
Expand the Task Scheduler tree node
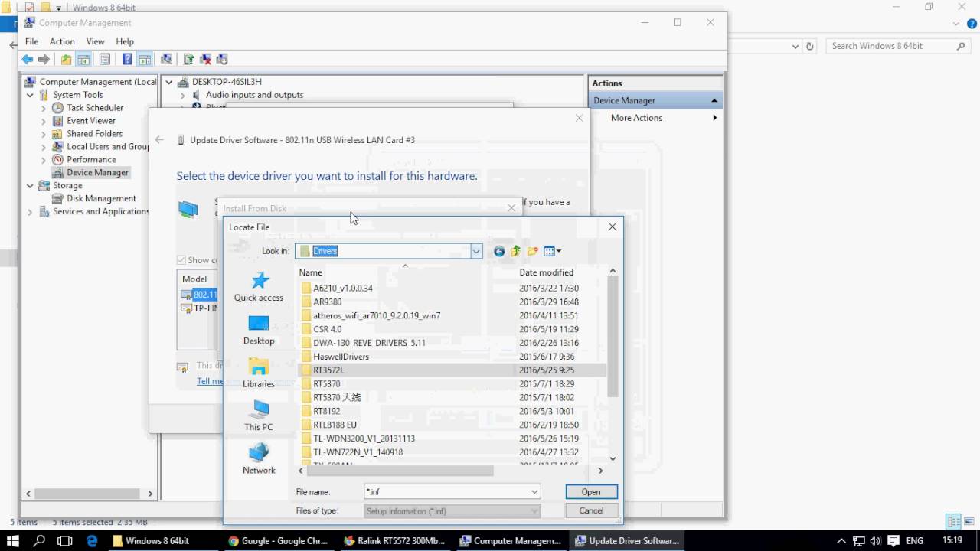coord(44,108)
